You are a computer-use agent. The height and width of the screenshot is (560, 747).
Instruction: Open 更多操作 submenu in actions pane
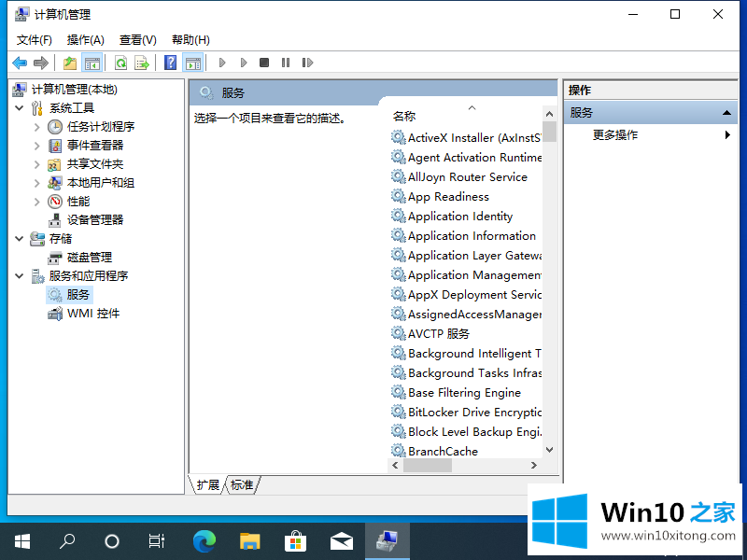click(x=614, y=135)
